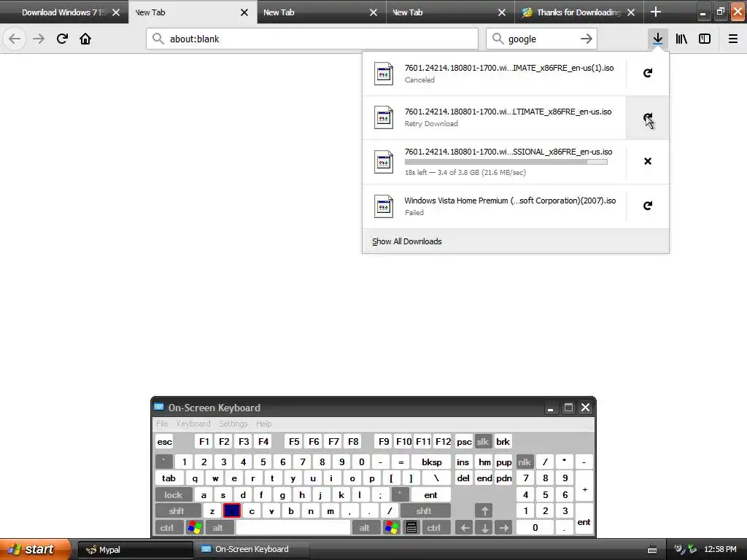Click the hm home key on keyboard
This screenshot has height=560, width=747.
click(x=484, y=462)
